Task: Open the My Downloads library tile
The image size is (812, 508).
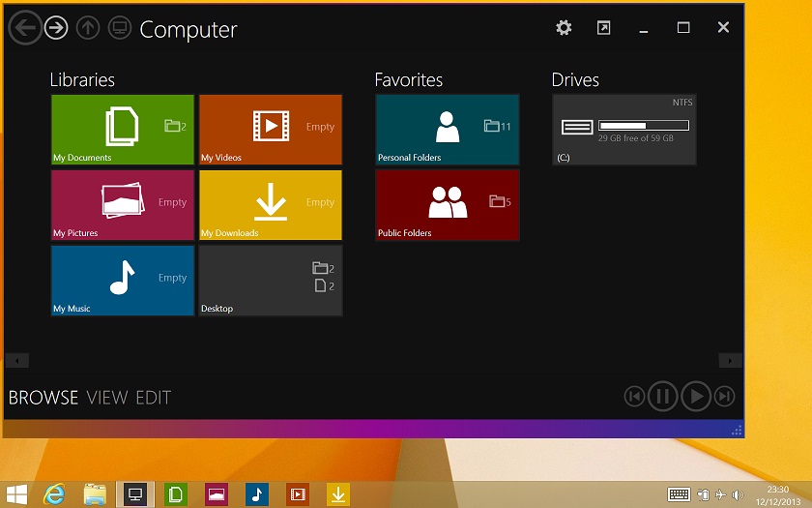Action: pyautogui.click(x=271, y=205)
